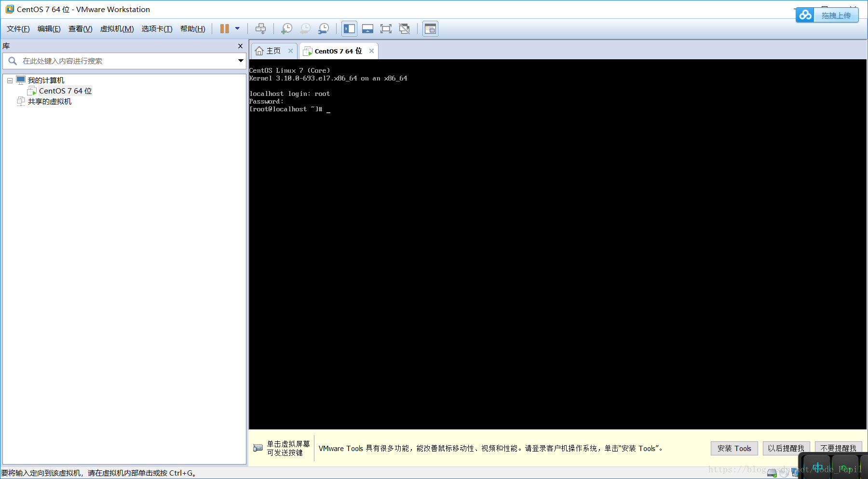The height and width of the screenshot is (479, 868).
Task: Switch to Unity mode
Action: [404, 29]
